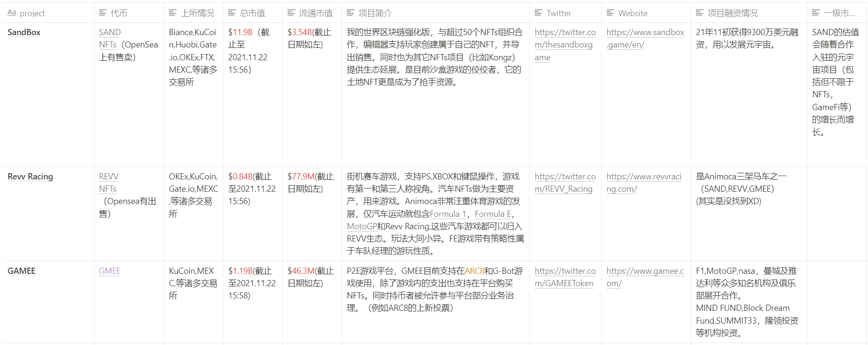Viewport: 868px width, 345px height.
Task: Click NFTs link in Revv Racing row
Action: pyautogui.click(x=108, y=189)
